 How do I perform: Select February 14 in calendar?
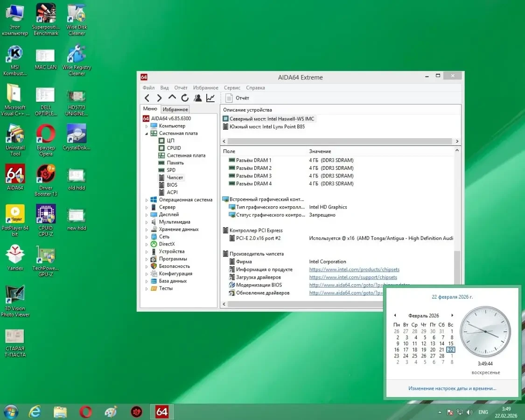tap(441, 343)
